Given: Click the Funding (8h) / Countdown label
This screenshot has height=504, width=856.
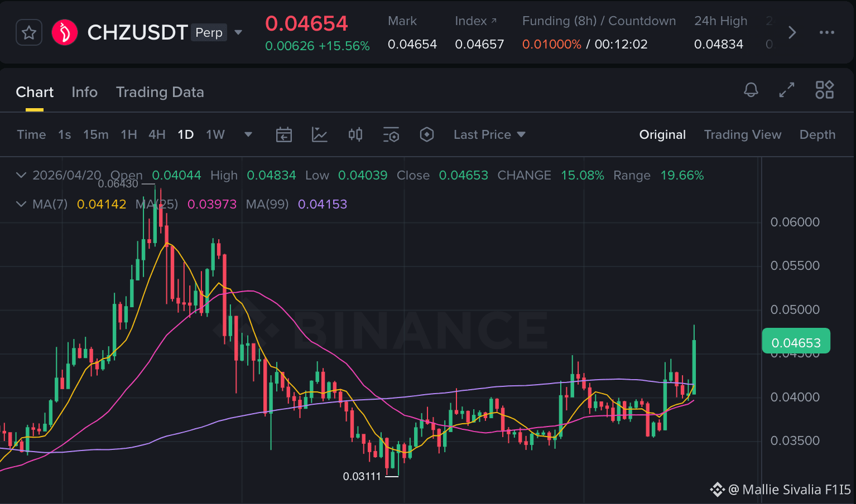Looking at the screenshot, I should (x=599, y=21).
